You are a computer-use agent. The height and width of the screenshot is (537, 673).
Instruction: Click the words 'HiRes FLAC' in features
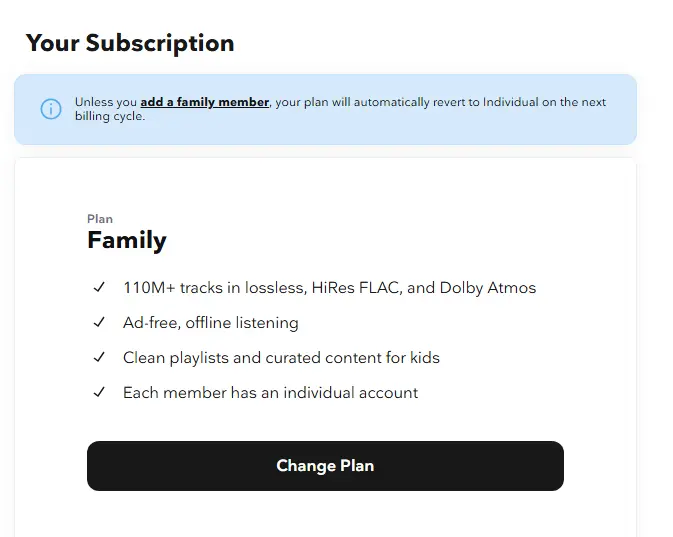(x=355, y=288)
